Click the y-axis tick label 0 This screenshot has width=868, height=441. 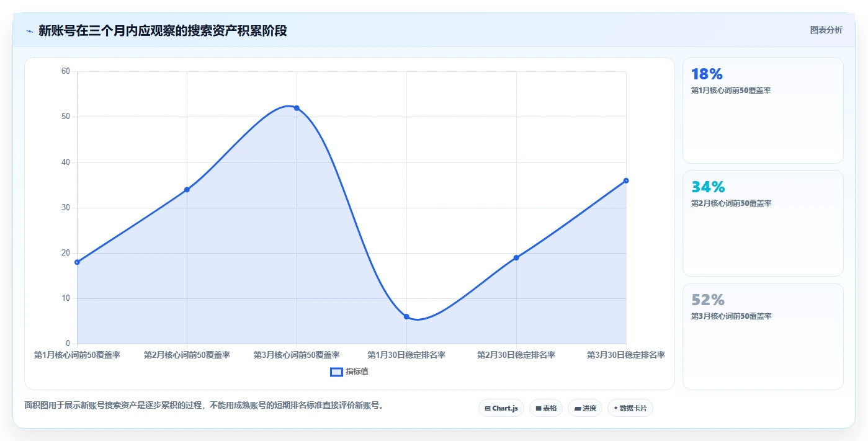click(68, 344)
